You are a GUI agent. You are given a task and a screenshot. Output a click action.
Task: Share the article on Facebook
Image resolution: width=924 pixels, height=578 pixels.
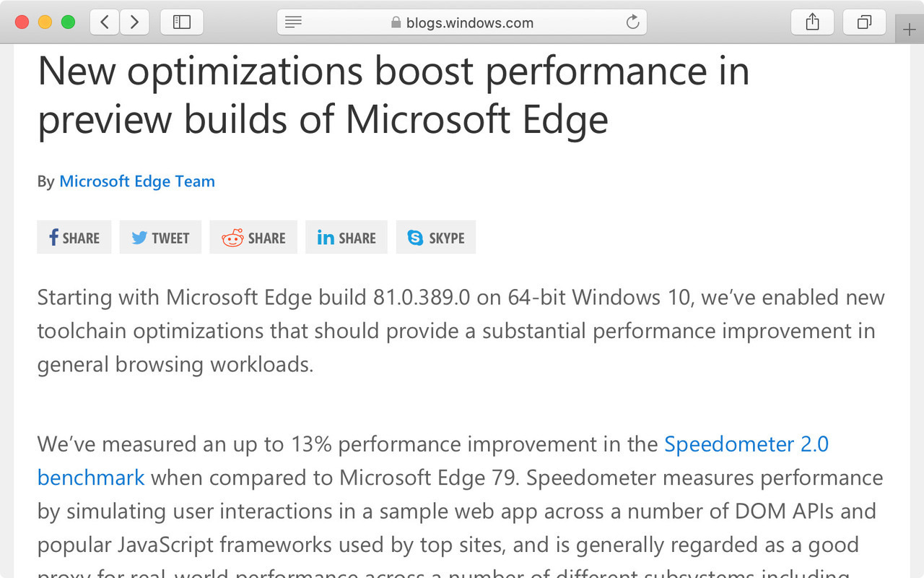pos(74,238)
